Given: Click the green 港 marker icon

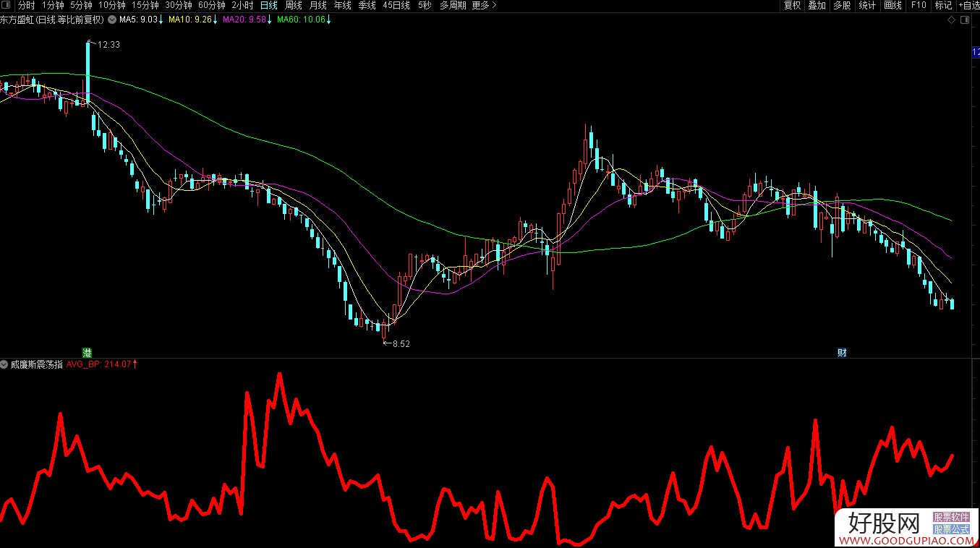Looking at the screenshot, I should tap(88, 353).
